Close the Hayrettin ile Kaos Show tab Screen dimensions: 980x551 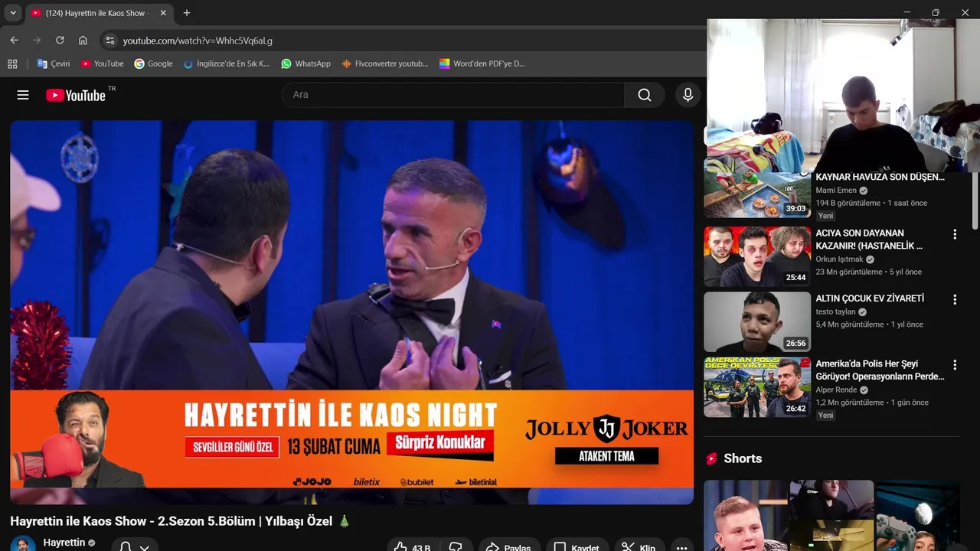(163, 13)
